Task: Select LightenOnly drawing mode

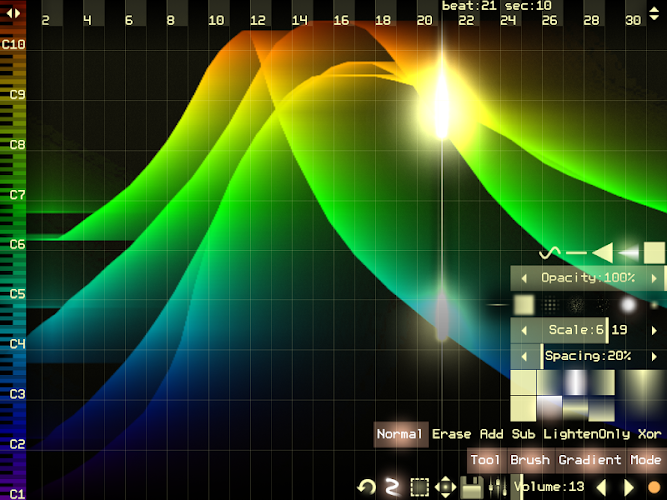Action: [586, 434]
